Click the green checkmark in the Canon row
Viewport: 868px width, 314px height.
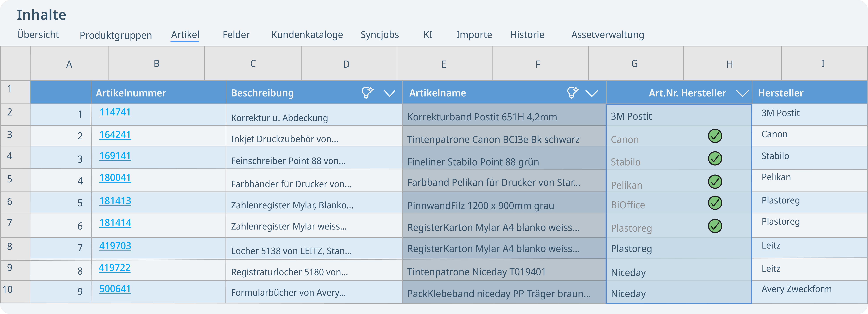click(715, 136)
